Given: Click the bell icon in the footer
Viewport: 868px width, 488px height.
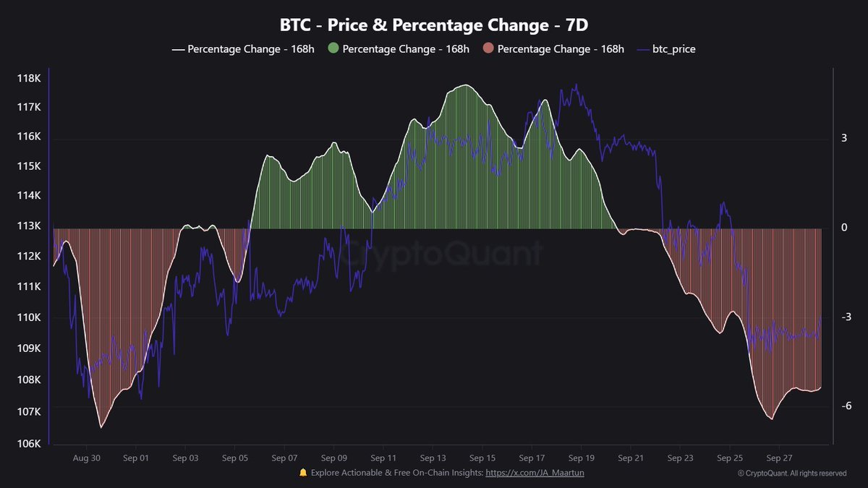Looking at the screenshot, I should point(303,473).
